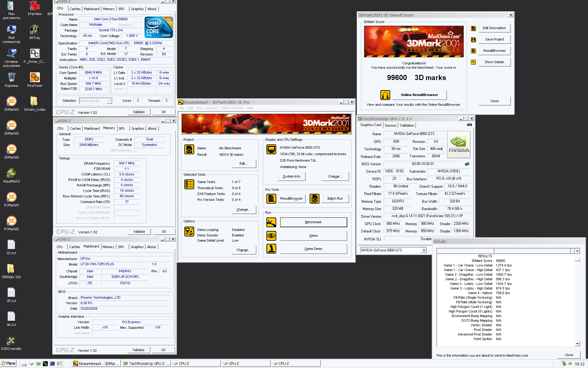
Task: Click the system tray clock
Action: click(x=579, y=364)
